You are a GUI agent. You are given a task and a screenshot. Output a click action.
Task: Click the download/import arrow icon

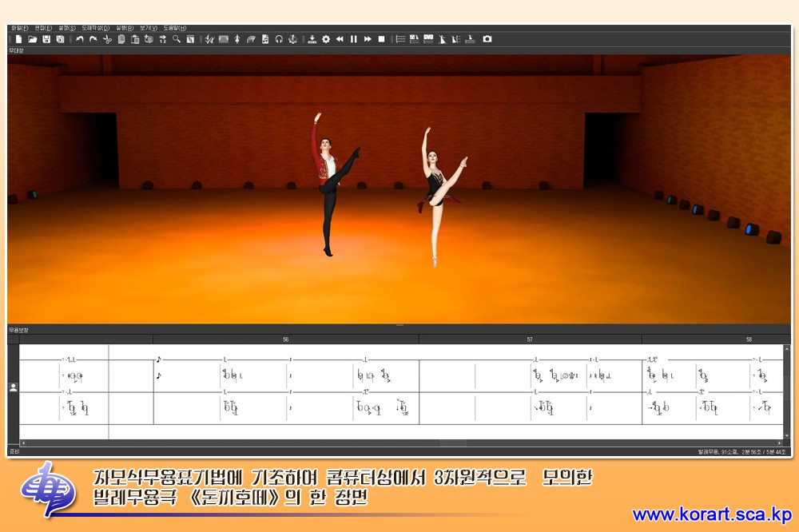(312, 39)
